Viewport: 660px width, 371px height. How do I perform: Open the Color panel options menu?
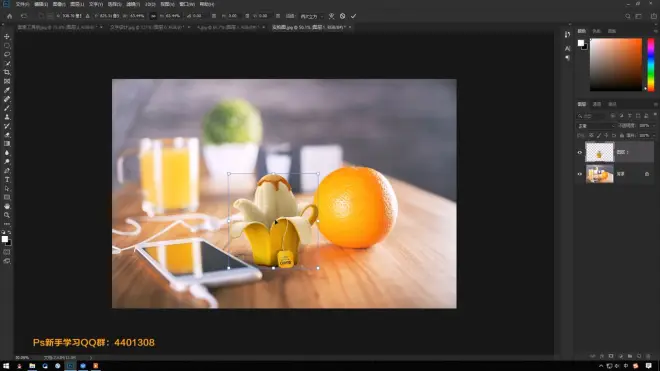[655, 31]
